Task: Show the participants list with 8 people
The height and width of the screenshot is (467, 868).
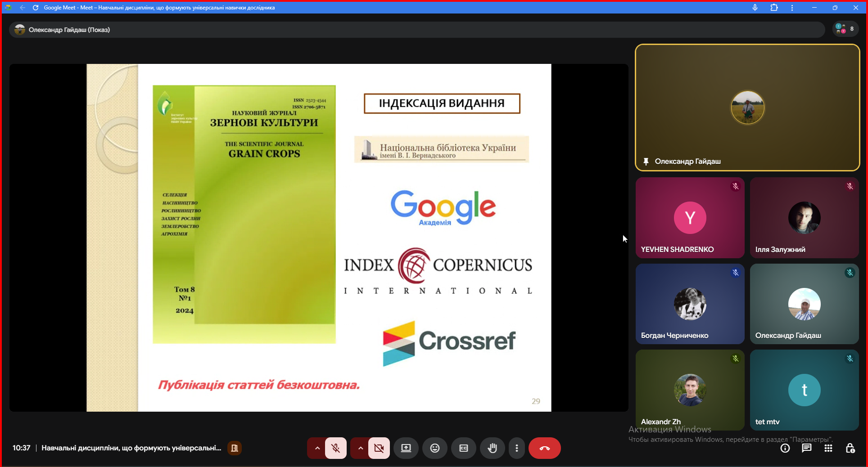Action: [x=845, y=29]
